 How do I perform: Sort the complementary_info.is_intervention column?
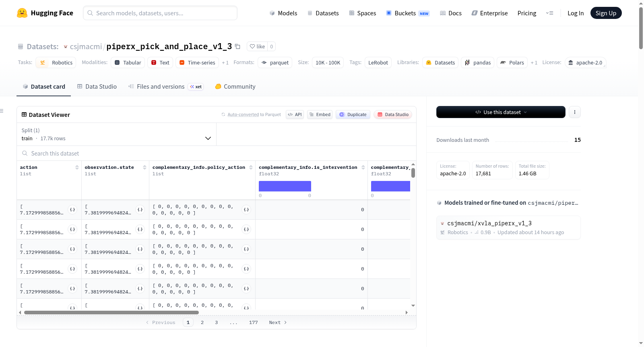click(363, 167)
